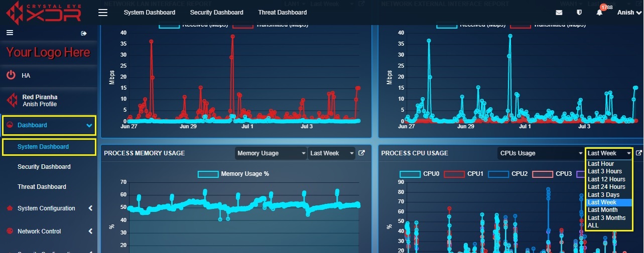Open System Dashboard top nav tab

tap(150, 13)
